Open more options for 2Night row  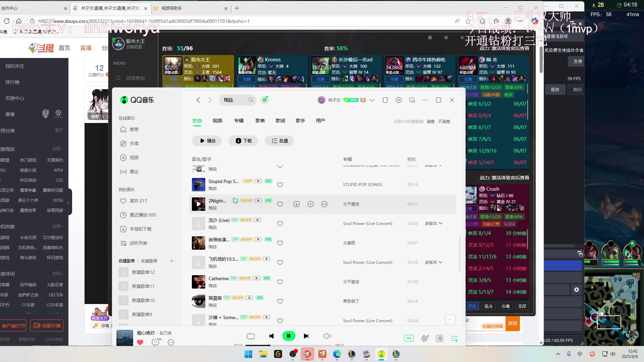tap(324, 204)
